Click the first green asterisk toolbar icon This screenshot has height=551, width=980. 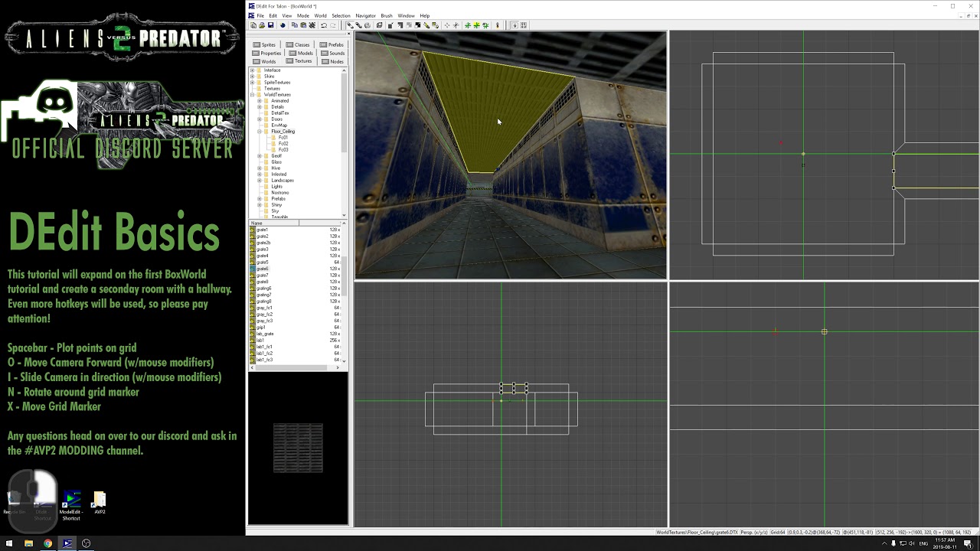[468, 25]
